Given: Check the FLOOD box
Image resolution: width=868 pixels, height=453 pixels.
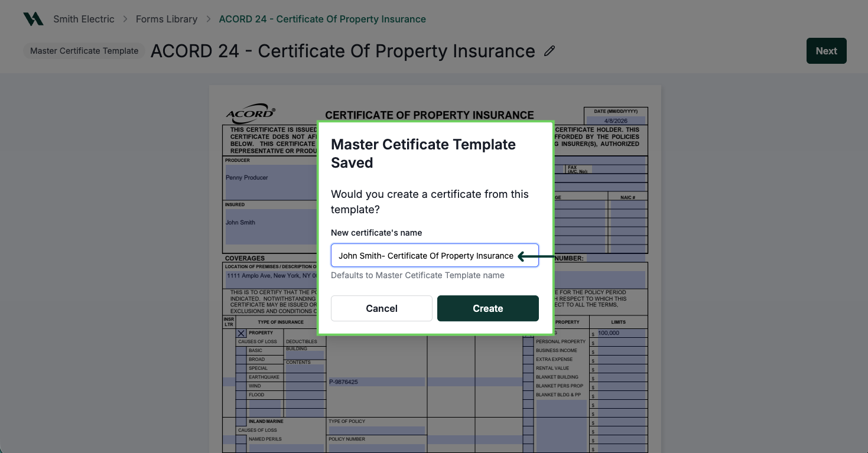Looking at the screenshot, I should click(x=241, y=395).
